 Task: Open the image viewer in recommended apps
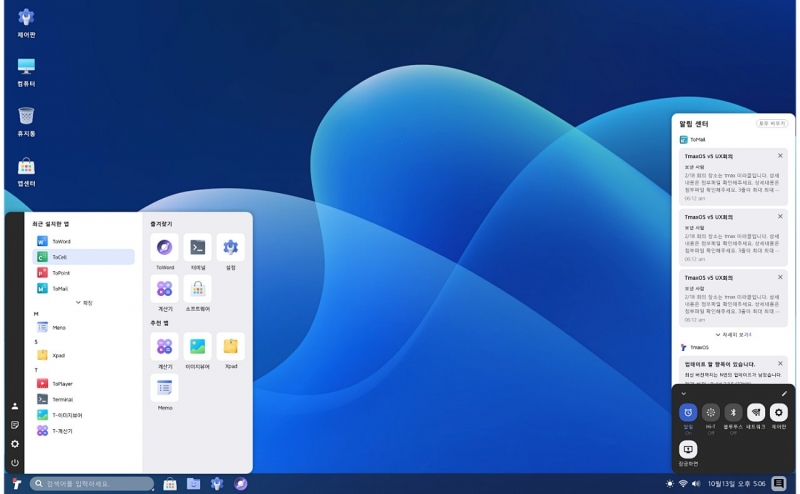[x=198, y=346]
